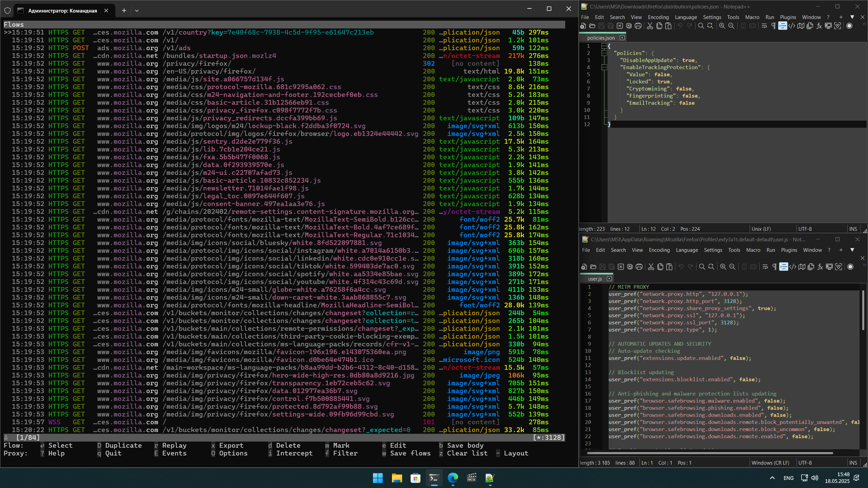The width and height of the screenshot is (868, 488).
Task: Toggle Monitoring icon in user.js Notepad++ toolbar
Action: (839, 267)
